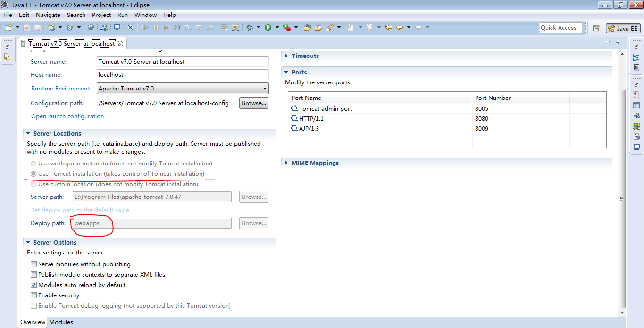Viewport: 644px width, 328px height.
Task: Open the Project Explorer icon in left sidebar
Action: [8, 57]
